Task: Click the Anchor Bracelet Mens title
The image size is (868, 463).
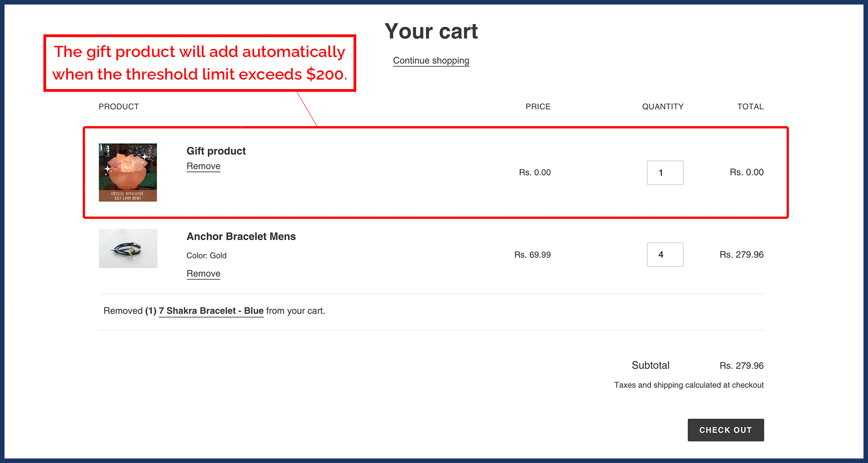Action: 241,236
